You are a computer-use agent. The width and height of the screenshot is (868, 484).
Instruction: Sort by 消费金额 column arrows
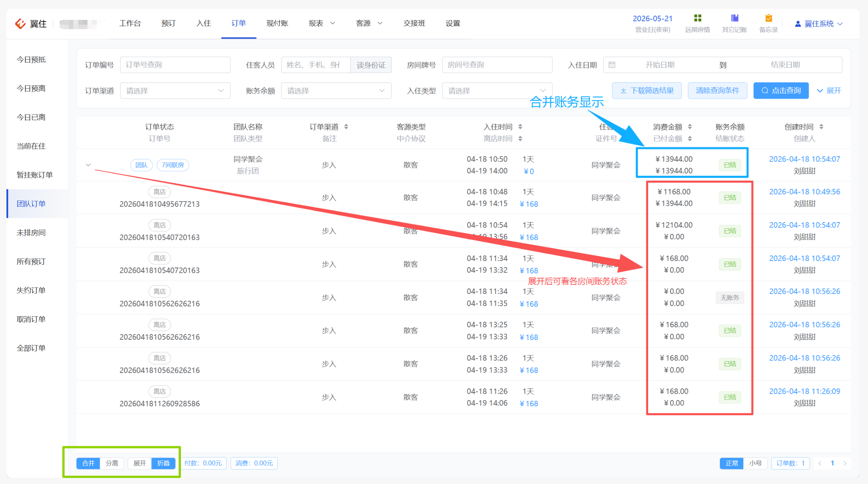tap(690, 127)
